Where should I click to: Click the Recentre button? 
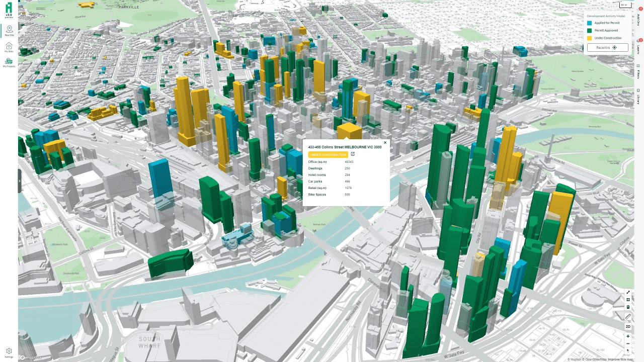point(608,47)
